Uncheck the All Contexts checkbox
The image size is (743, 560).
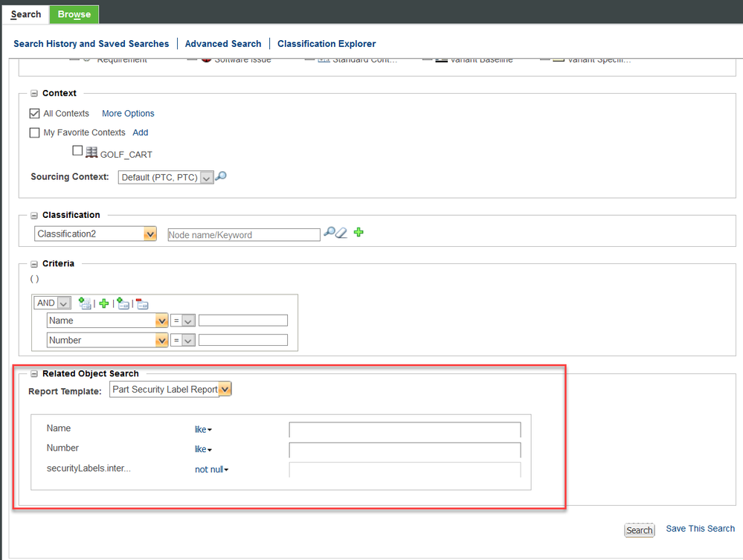34,114
